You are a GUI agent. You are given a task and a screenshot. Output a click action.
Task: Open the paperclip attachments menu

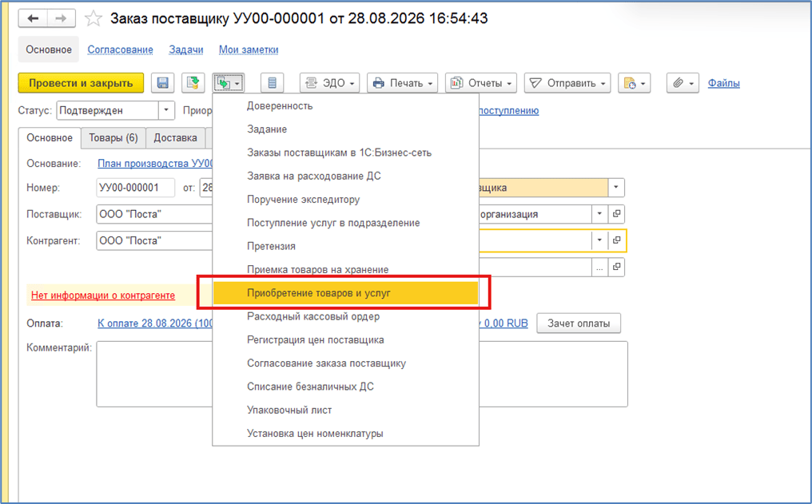[x=683, y=83]
